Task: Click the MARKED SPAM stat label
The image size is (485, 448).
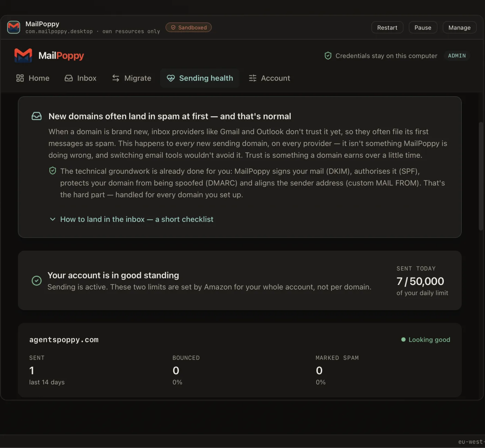Action: [337, 358]
